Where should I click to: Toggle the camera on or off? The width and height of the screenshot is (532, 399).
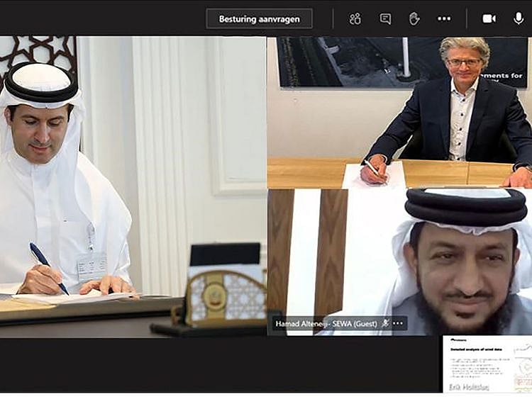[489, 19]
